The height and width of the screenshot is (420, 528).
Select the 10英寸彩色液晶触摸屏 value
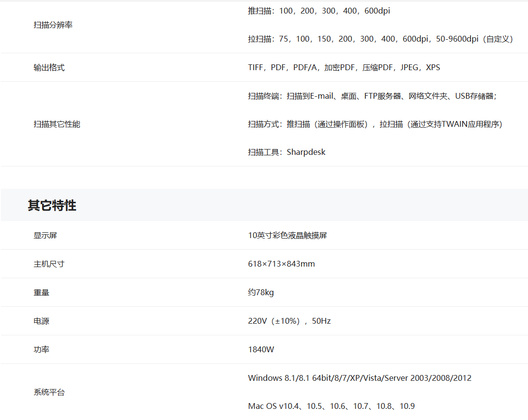point(287,236)
